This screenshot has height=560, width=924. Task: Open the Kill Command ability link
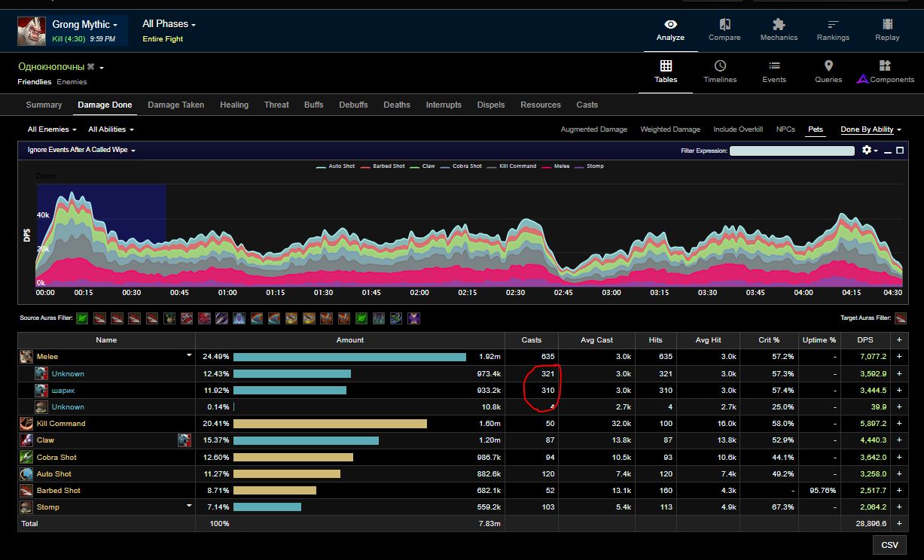[61, 424]
